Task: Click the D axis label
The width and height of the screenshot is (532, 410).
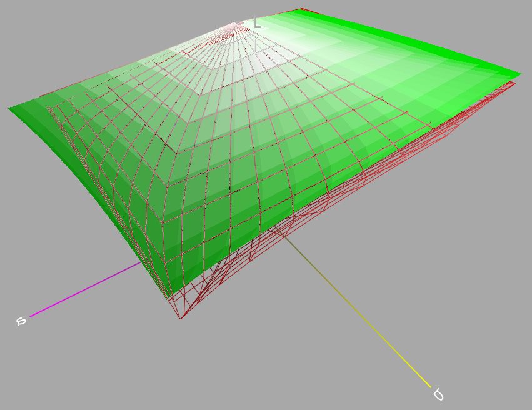Action: [438, 394]
